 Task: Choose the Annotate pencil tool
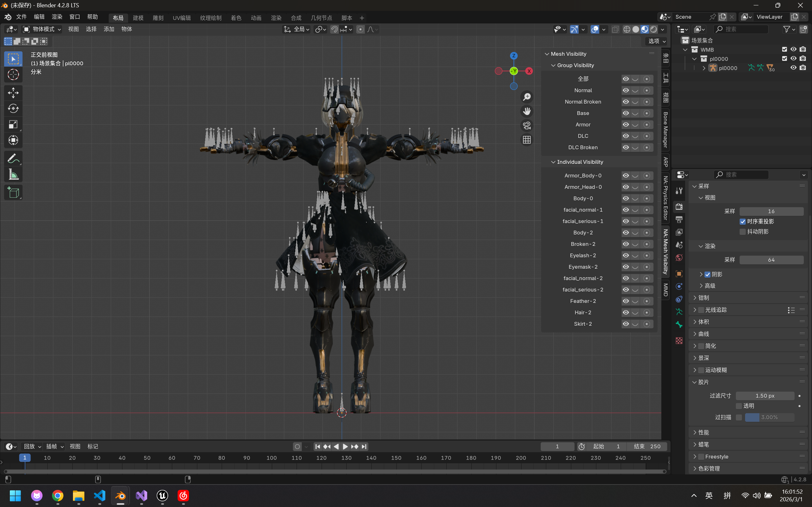coord(13,158)
